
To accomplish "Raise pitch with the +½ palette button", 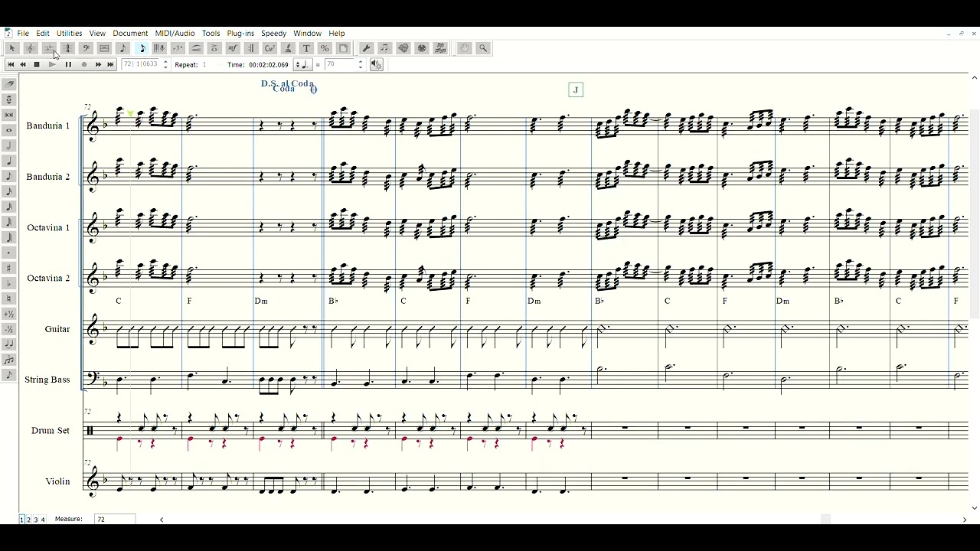I will pyautogui.click(x=9, y=314).
